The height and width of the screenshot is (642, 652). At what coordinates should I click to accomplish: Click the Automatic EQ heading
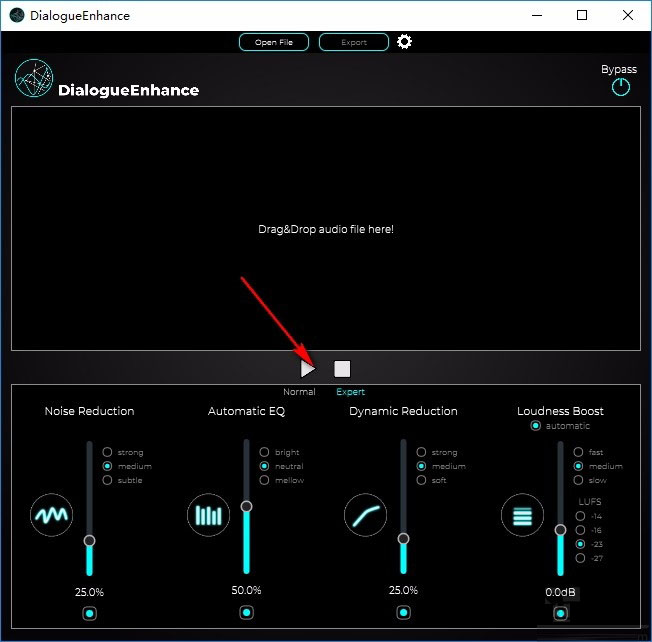(247, 411)
